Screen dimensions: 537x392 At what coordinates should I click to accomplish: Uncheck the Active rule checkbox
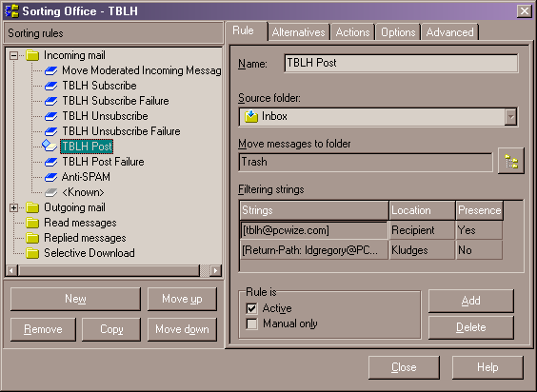(251, 308)
